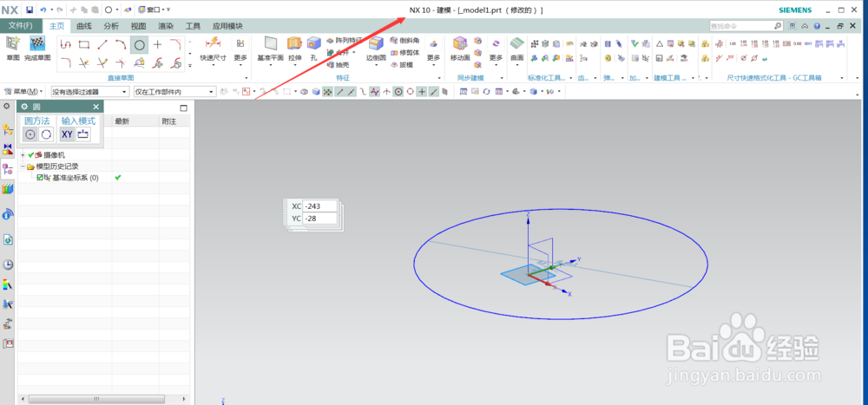
Task: Select circle by three points method
Action: pos(46,134)
